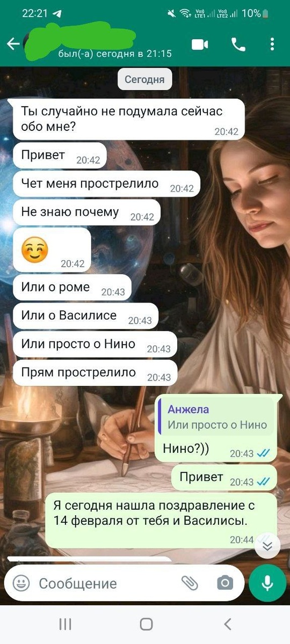Jump to latest messages with double-chevron
Viewport: 290px width, 644px height.
267,546
